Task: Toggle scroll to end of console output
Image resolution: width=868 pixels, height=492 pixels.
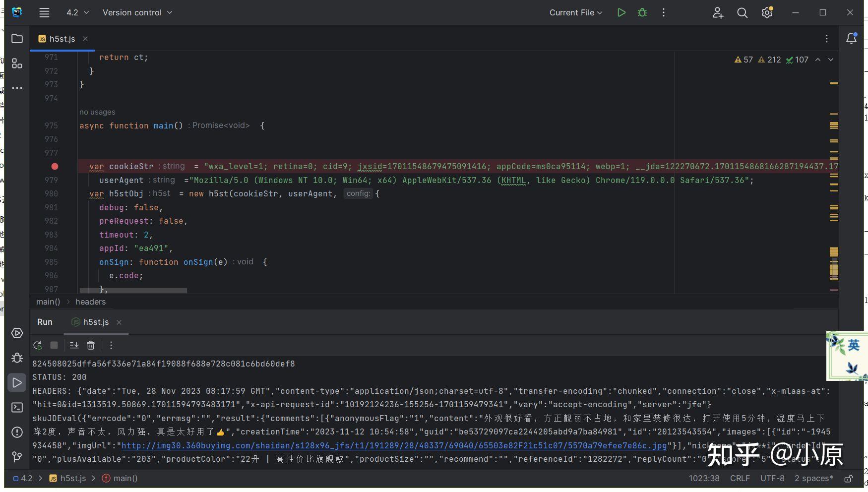Action: 74,345
